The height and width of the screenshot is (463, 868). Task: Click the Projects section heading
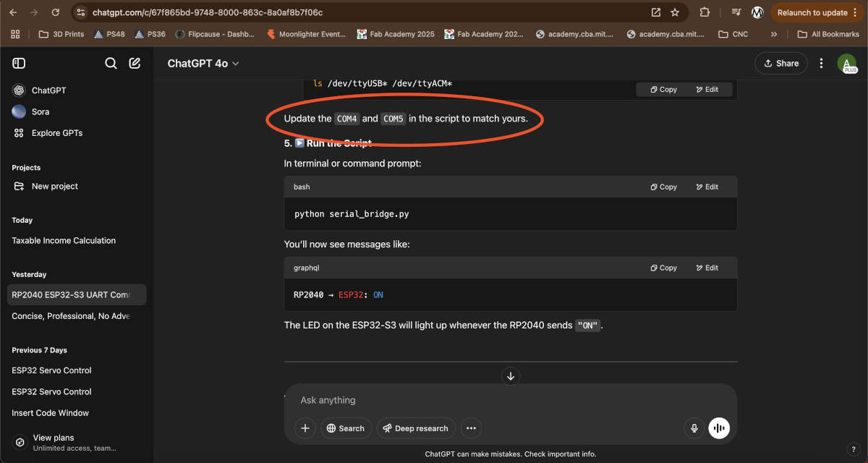[26, 168]
